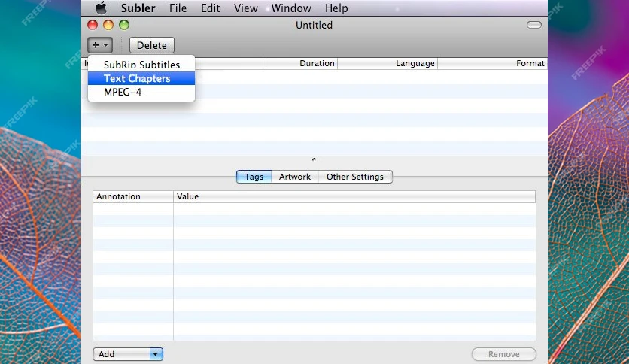The image size is (629, 364).
Task: Open the Edit menu
Action: pos(210,8)
